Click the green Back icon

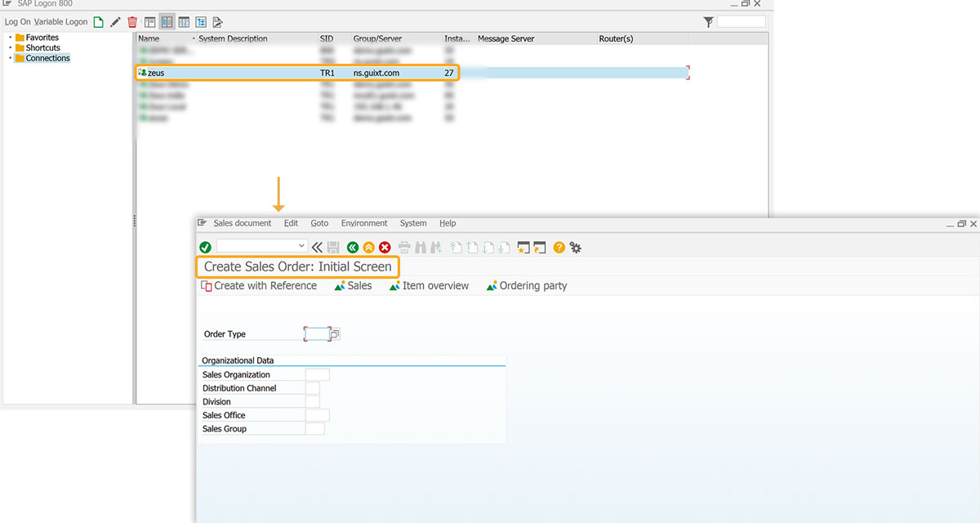(x=353, y=247)
